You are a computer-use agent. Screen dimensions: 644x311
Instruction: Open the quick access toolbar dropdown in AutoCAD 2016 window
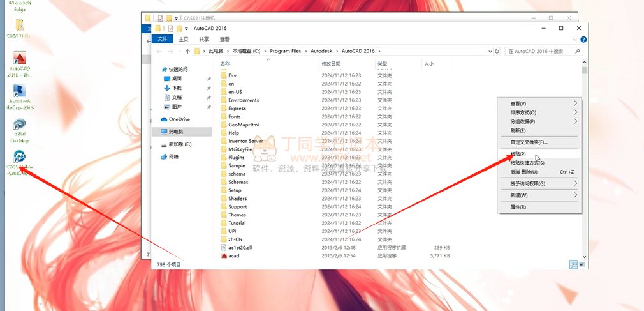186,29
